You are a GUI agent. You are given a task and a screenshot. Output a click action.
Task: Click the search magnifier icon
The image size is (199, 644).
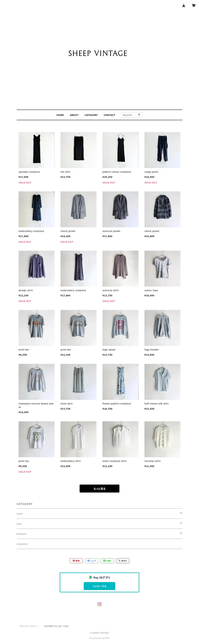pos(139,115)
